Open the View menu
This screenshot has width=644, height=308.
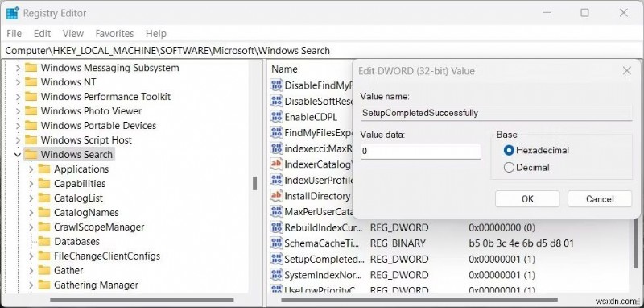[73, 33]
